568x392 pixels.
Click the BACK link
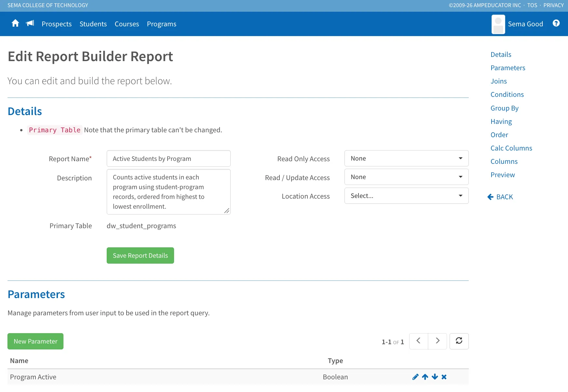[500, 197]
